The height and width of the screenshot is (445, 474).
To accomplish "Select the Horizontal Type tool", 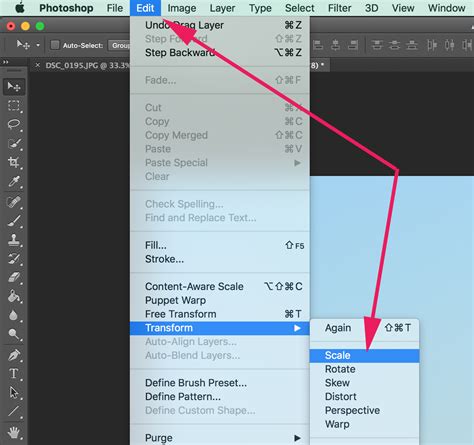I will (14, 374).
